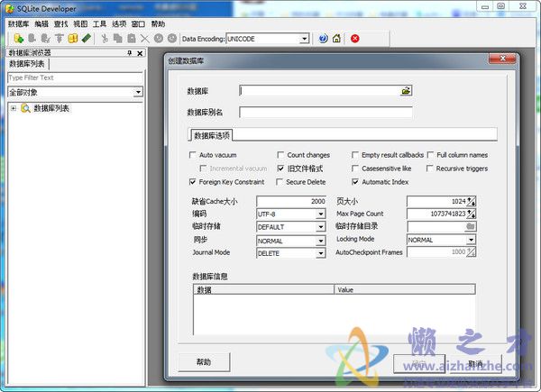Click the 页大小 spinner arrows
541x392 pixels.
pyautogui.click(x=472, y=201)
